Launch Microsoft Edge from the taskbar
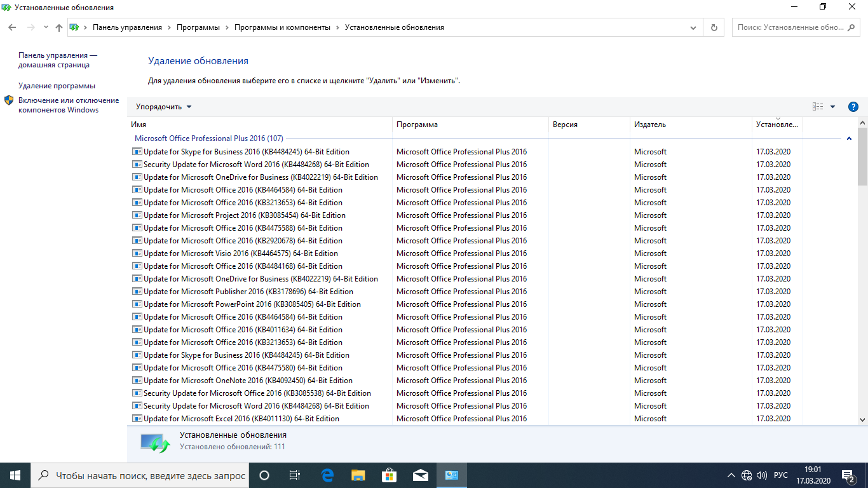 click(327, 475)
